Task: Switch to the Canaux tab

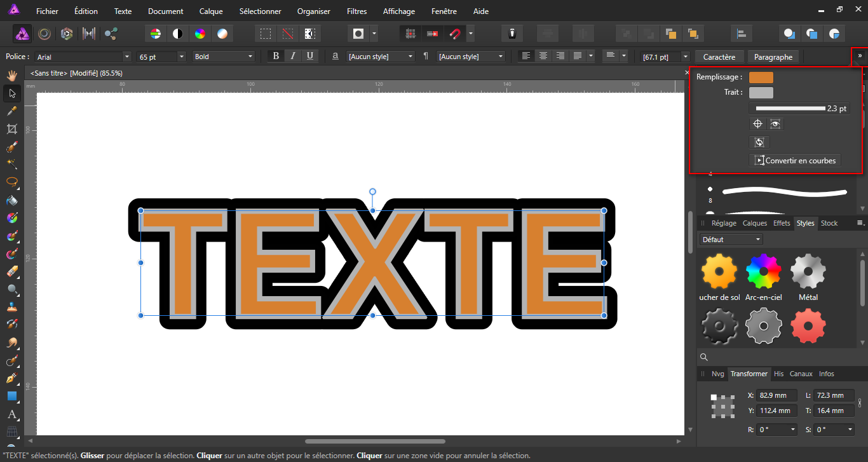Action: click(x=801, y=374)
